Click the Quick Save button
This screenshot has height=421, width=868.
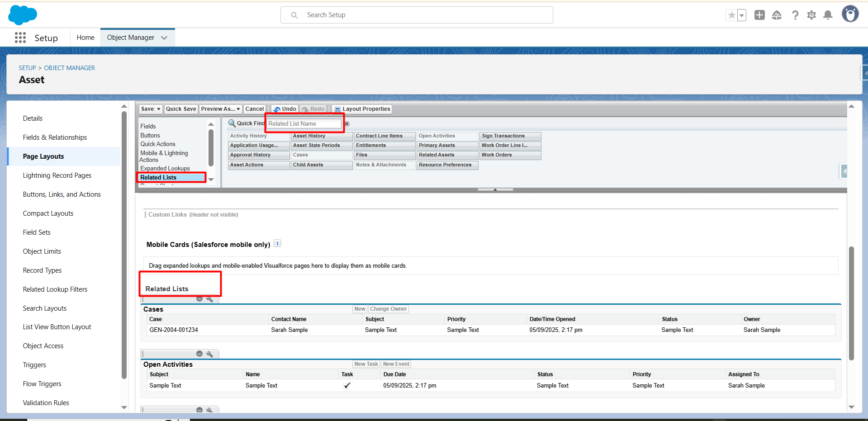(181, 109)
